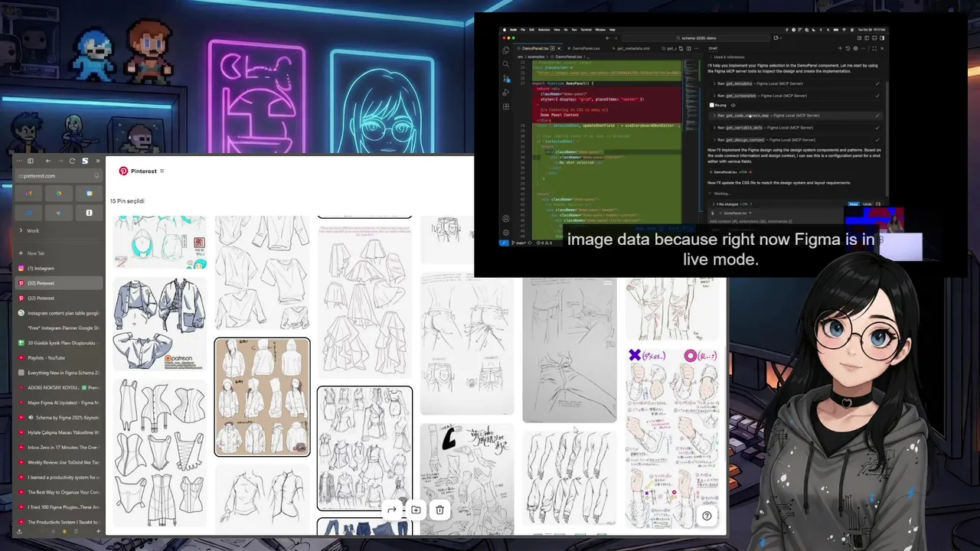Expand 'Ran get_variable_defs' row in video chat
This screenshot has width=980, height=551.
796,128
